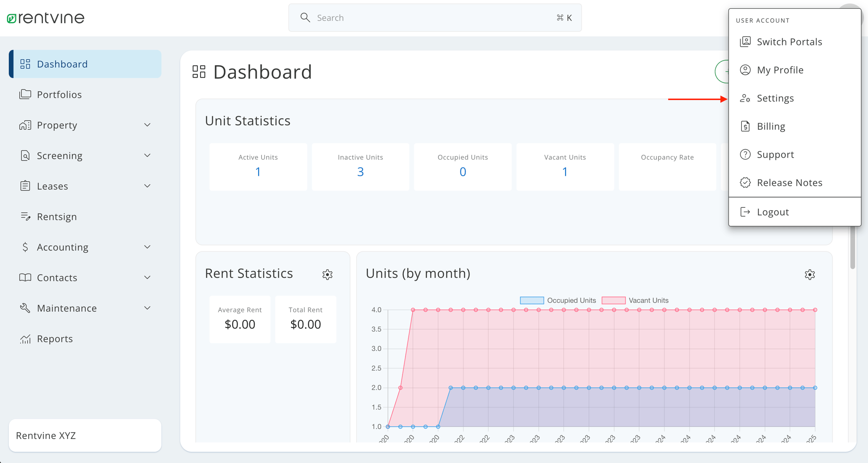
Task: Click the Rentsign pen icon
Action: [25, 217]
